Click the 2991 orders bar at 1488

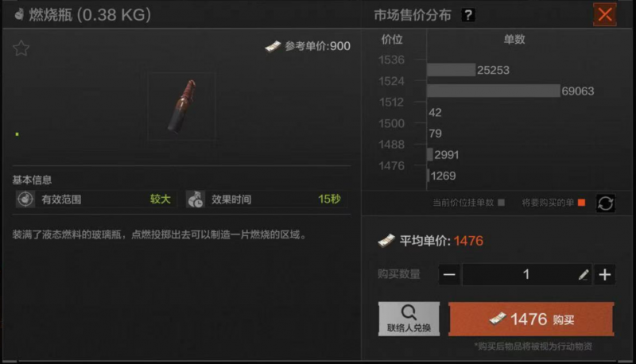(430, 154)
